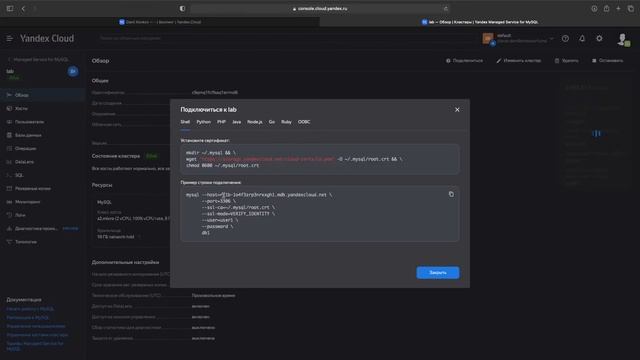The image size is (640, 360).
Task: Click the certificate install code block
Action: pyautogui.click(x=320, y=159)
